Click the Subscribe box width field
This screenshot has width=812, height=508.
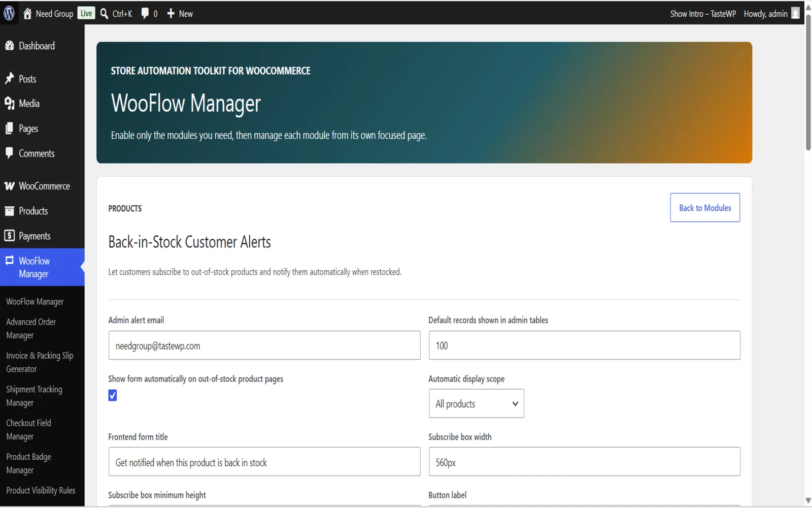click(584, 462)
